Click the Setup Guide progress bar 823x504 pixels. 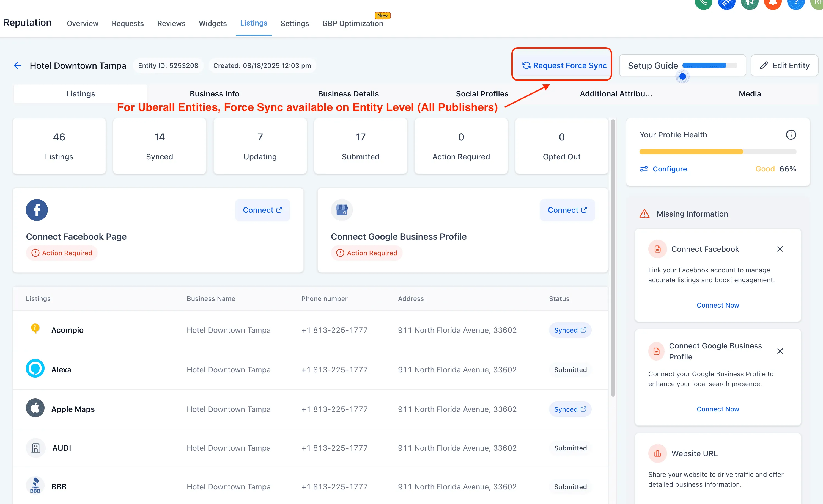click(709, 65)
